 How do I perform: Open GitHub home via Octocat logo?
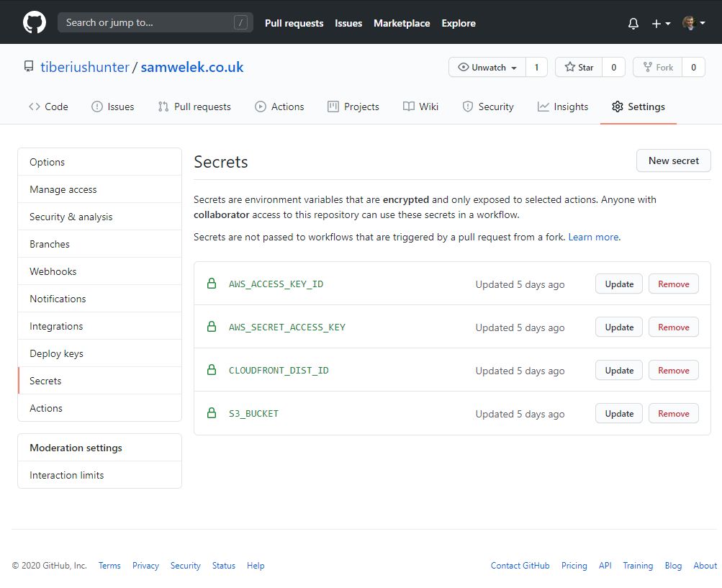35,22
